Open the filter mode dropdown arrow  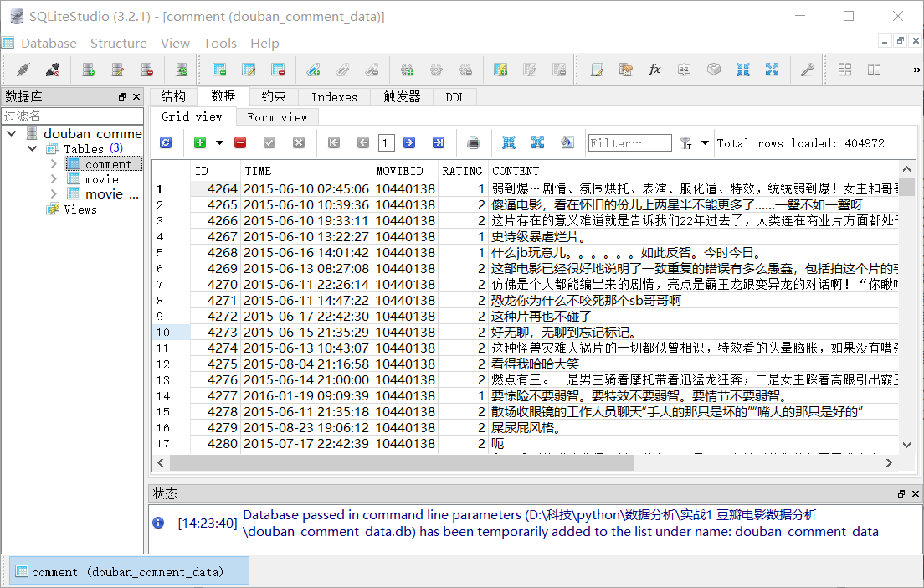(705, 142)
